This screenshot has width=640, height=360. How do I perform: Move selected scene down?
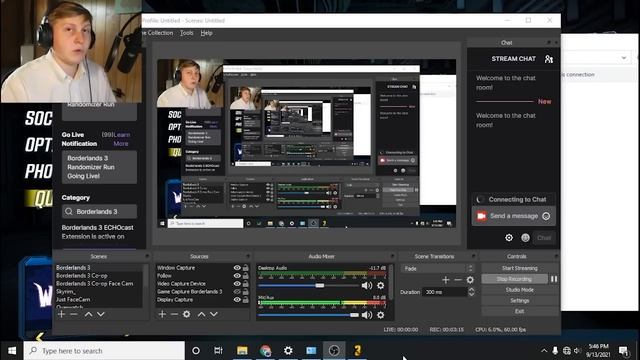tap(101, 314)
